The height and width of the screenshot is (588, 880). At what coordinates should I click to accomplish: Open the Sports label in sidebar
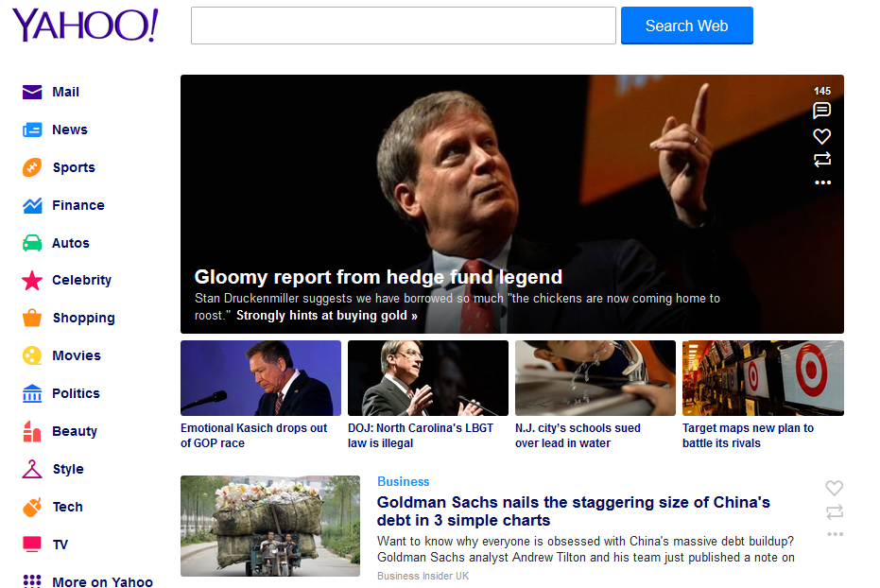pos(74,167)
